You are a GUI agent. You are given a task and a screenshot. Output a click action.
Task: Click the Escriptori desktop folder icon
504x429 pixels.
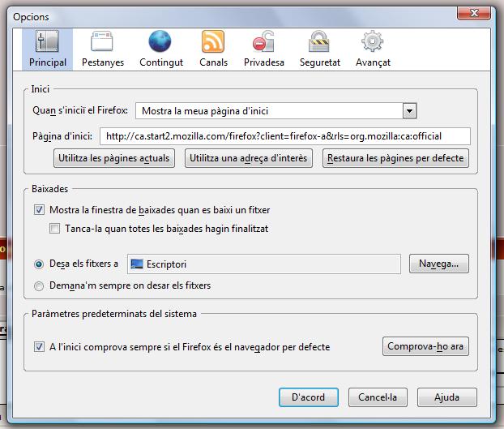(x=136, y=264)
